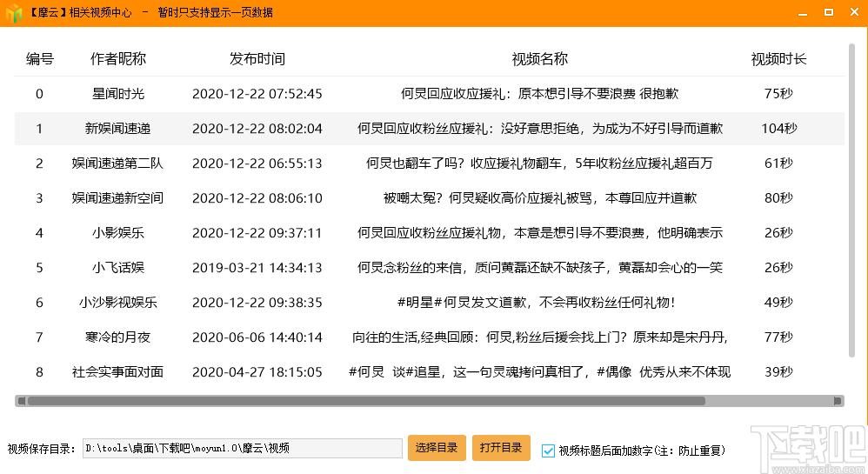This screenshot has height=474, width=868.
Task: Click publish time 2020-12-22 07:52:45
Action: (x=257, y=94)
